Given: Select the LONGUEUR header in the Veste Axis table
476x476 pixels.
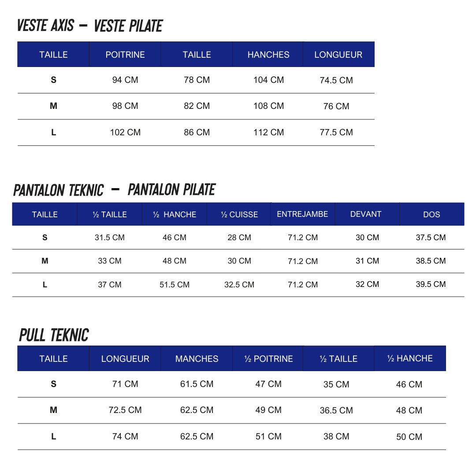Looking at the screenshot, I should pos(338,55).
